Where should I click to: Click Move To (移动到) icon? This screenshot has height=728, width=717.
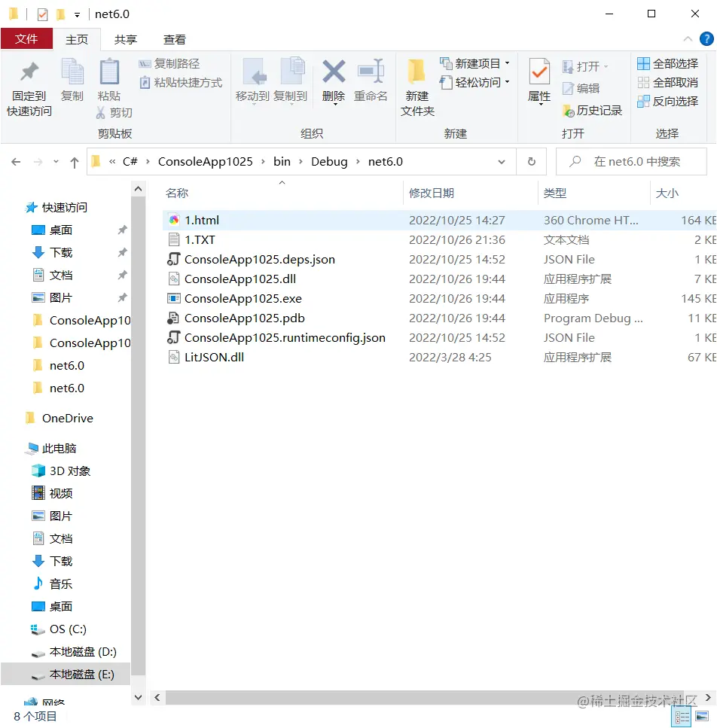[254, 71]
